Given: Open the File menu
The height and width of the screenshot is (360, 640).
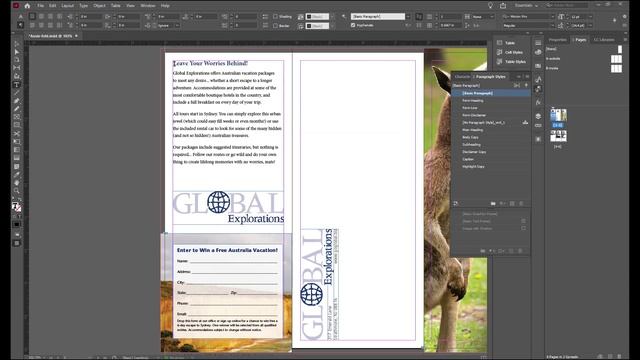Looking at the screenshot, I should [40, 6].
